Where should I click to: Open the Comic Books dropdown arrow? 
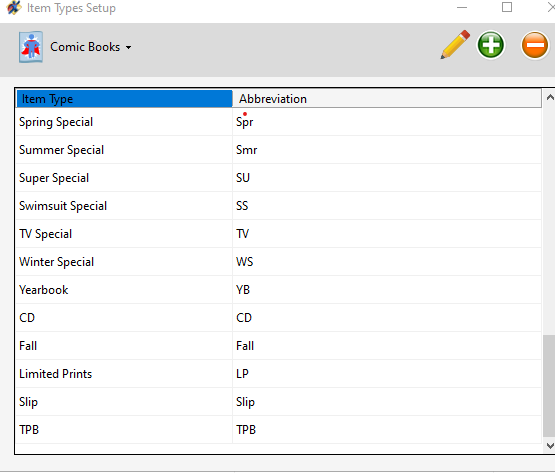coord(128,47)
